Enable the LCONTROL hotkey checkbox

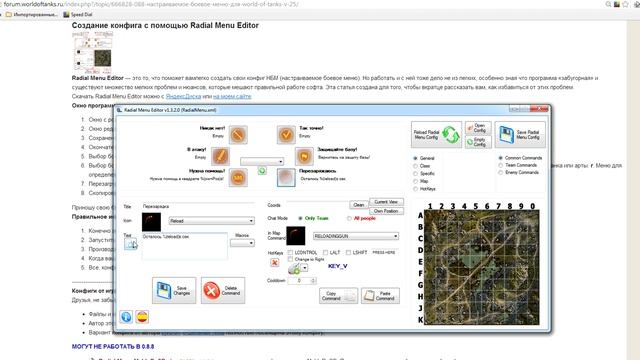tap(290, 253)
